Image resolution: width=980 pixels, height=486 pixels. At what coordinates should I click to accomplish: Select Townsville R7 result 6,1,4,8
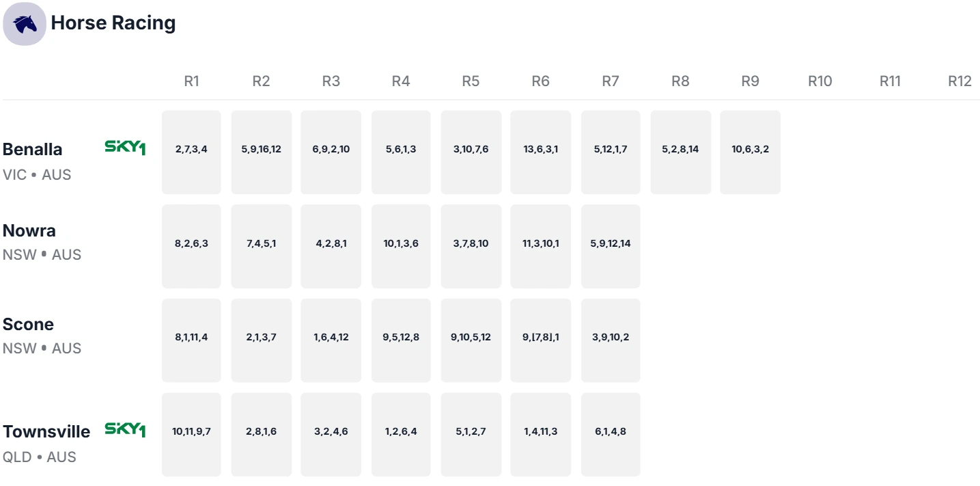[x=611, y=435]
